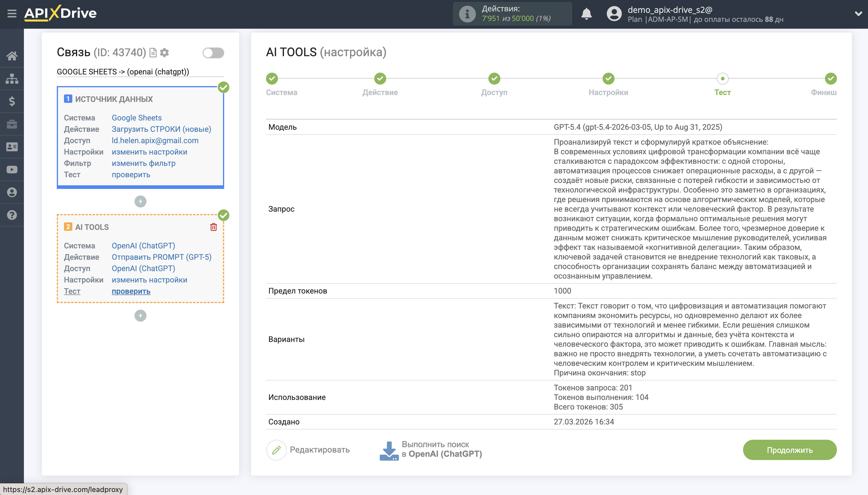
Task: Run test via проверить link in AI TOOLS
Action: pos(131,291)
